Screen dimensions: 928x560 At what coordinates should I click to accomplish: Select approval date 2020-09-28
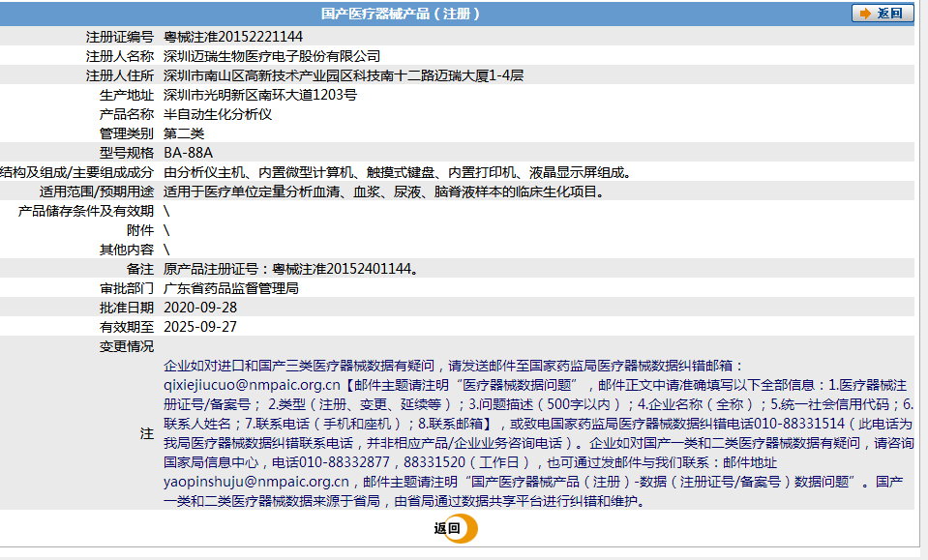click(x=200, y=308)
